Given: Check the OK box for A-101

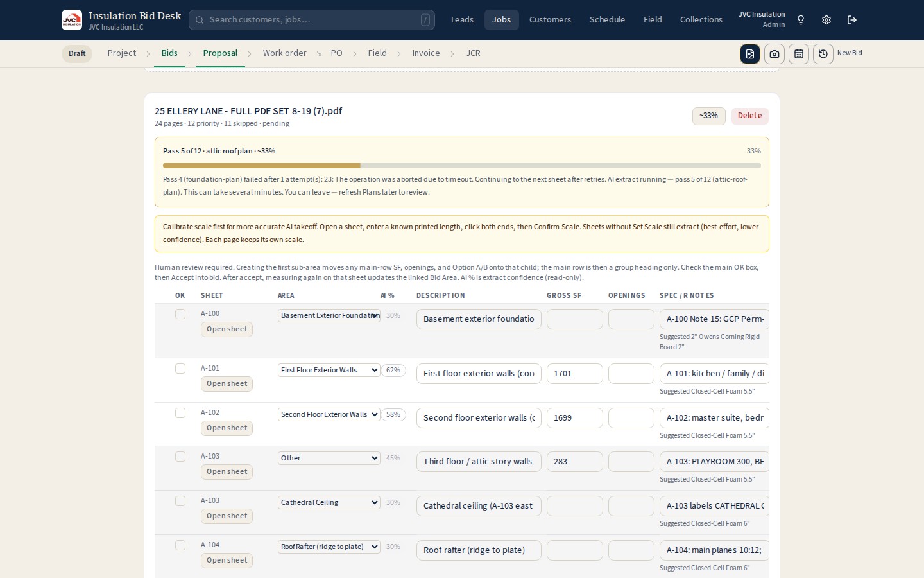Looking at the screenshot, I should [180, 369].
